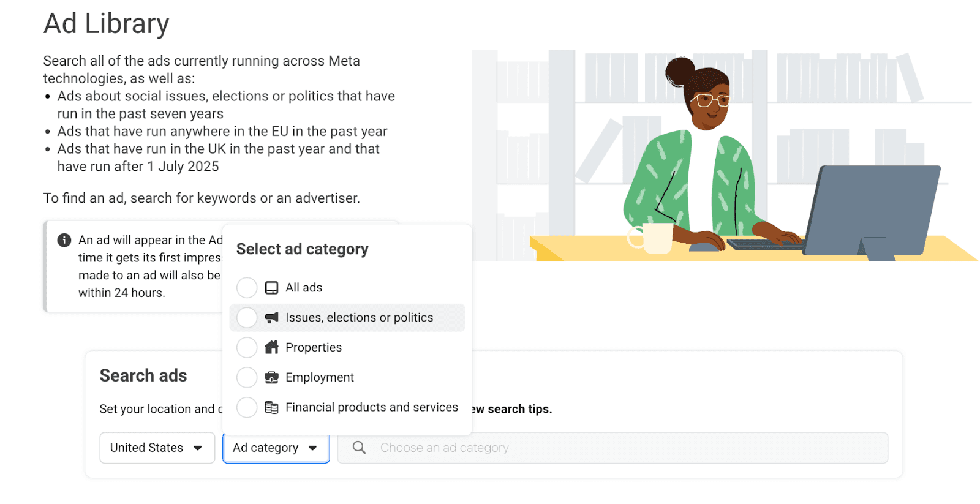Click the arrow on the United States selector
Viewport: 980px width, 504px height.
[x=198, y=448]
